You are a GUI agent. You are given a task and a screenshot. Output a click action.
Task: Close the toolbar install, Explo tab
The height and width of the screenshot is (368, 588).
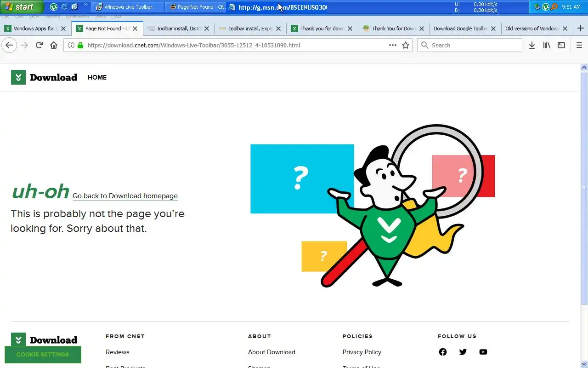coord(278,29)
